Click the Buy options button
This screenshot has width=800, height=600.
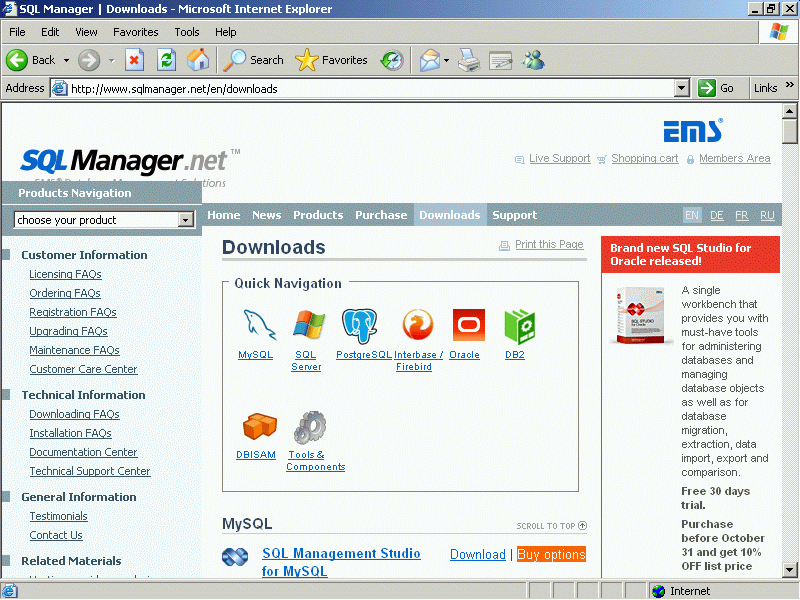click(x=551, y=555)
